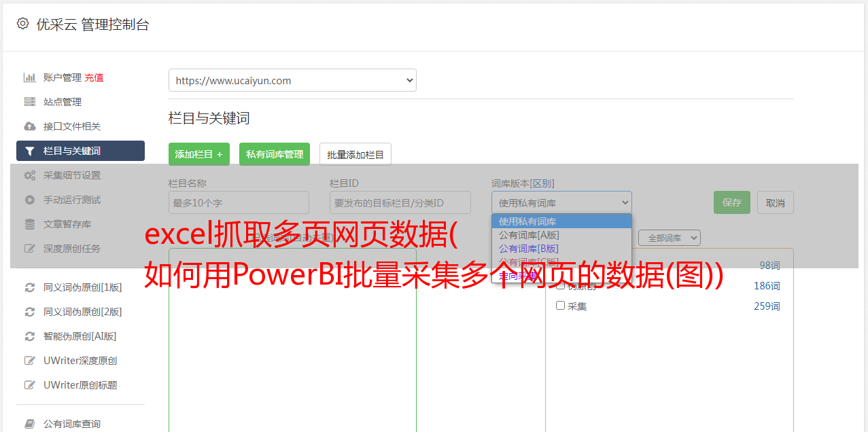Open the 全部词库 filter dropdown
Viewport: 868px width, 432px height.
[670, 238]
